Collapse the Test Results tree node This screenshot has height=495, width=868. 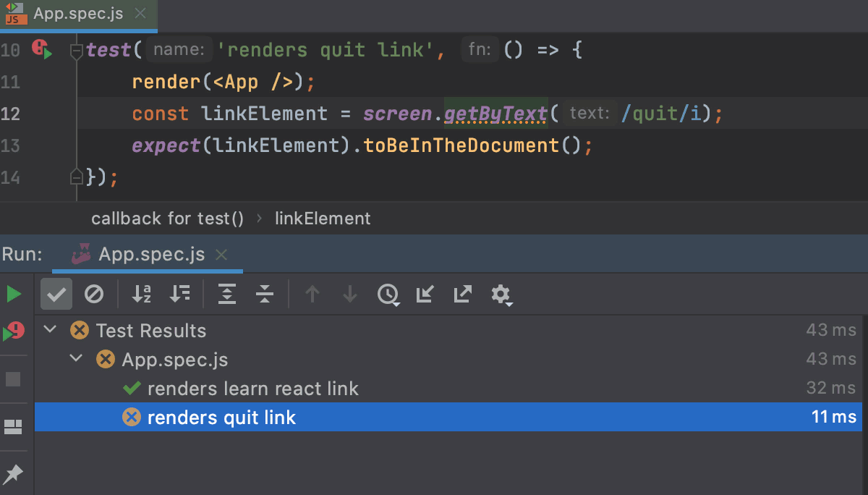(49, 329)
